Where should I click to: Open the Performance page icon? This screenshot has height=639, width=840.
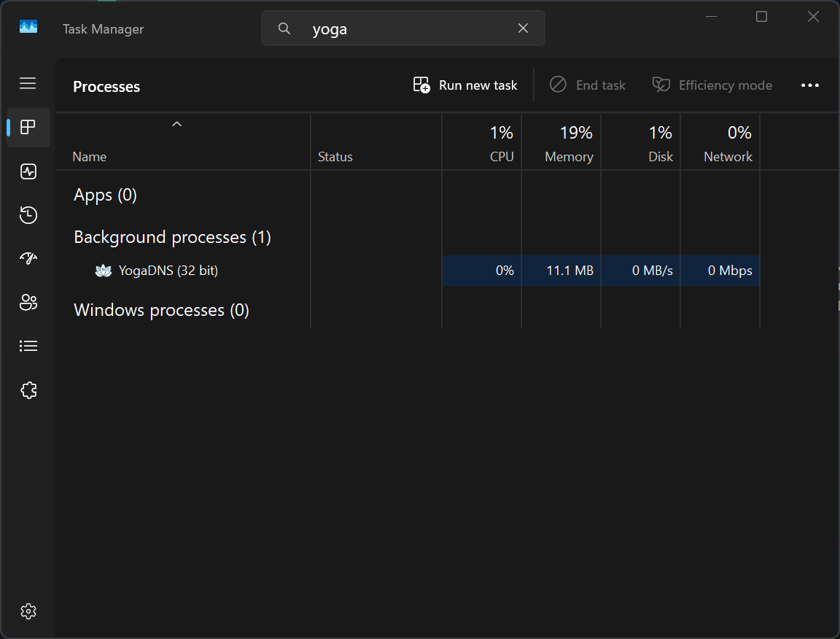[28, 171]
